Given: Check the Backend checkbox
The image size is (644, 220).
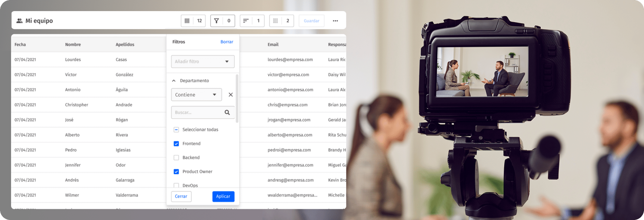Looking at the screenshot, I should pos(176,158).
